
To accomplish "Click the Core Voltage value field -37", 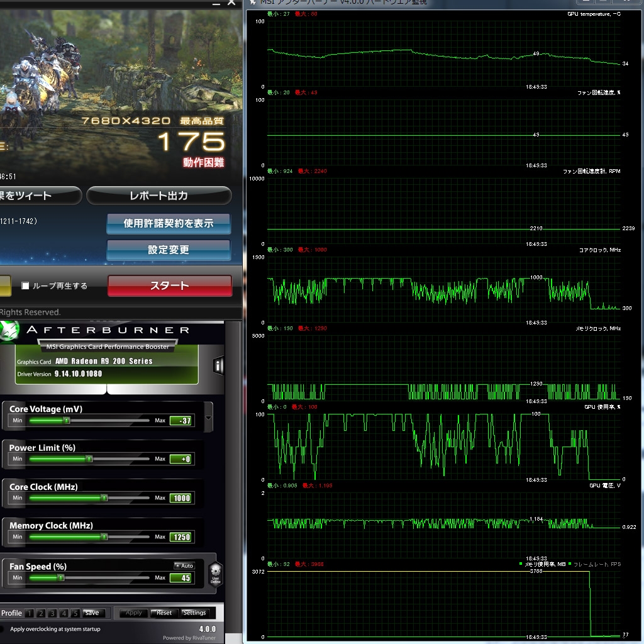I will pos(180,421).
